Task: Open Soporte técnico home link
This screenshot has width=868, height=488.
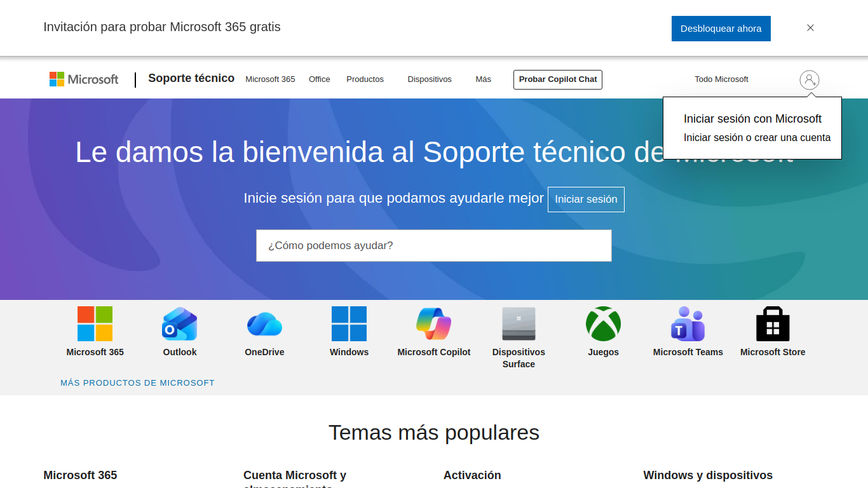Action: pyautogui.click(x=191, y=78)
